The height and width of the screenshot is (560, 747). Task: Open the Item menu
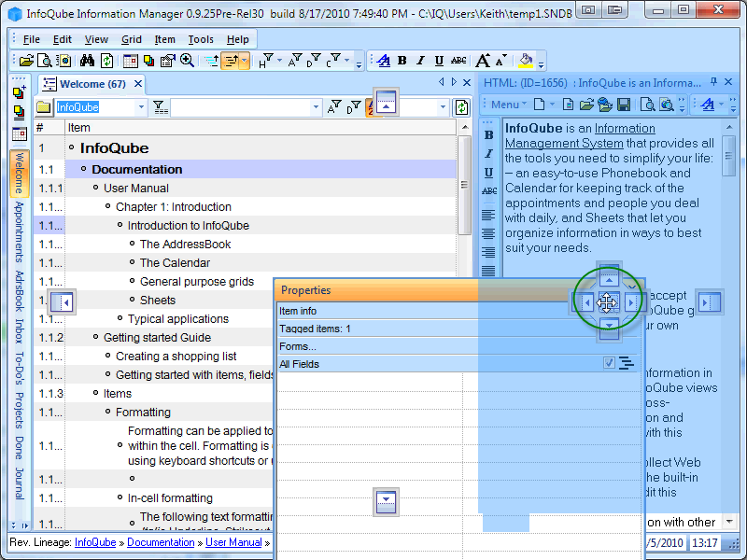tap(165, 39)
